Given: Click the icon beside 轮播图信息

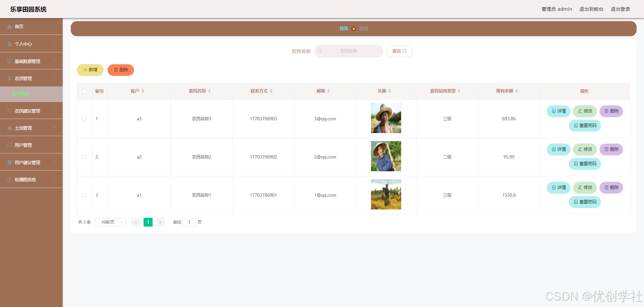Looking at the screenshot, I should tap(10, 180).
